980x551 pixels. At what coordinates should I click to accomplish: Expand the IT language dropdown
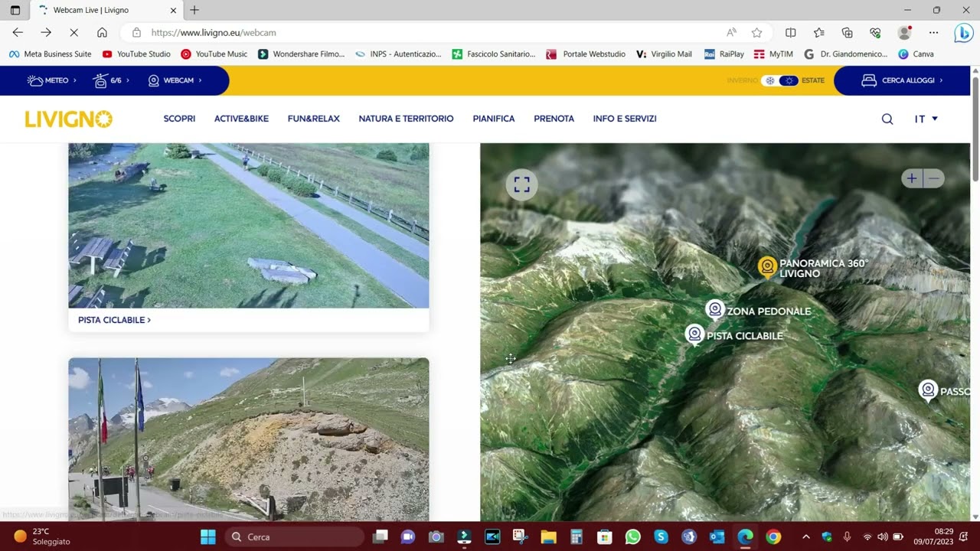(926, 119)
